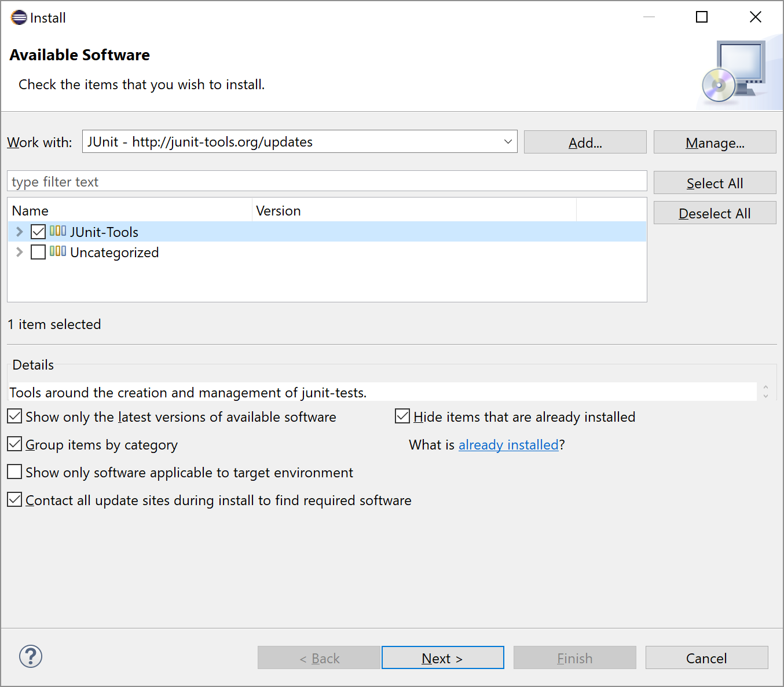The height and width of the screenshot is (687, 784).
Task: Check the Uncategorized checkbox
Action: point(38,252)
